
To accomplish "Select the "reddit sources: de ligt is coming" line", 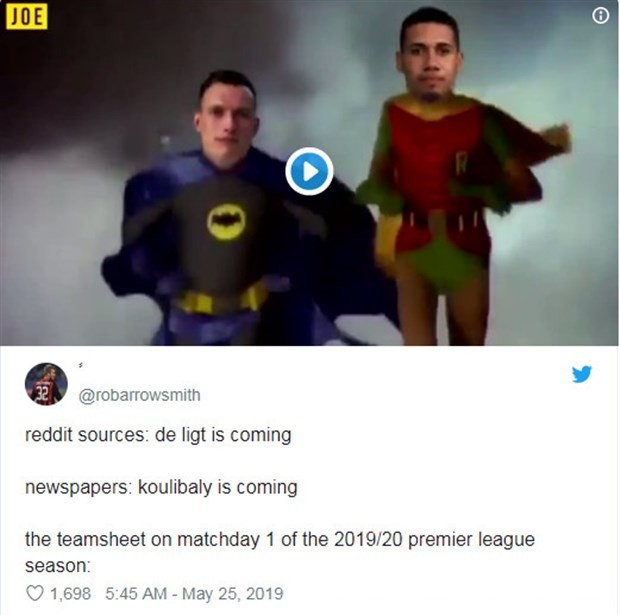I will [x=158, y=435].
